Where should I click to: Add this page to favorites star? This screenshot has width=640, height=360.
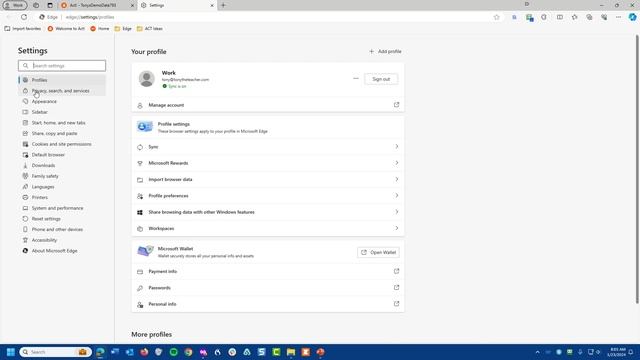coord(496,17)
